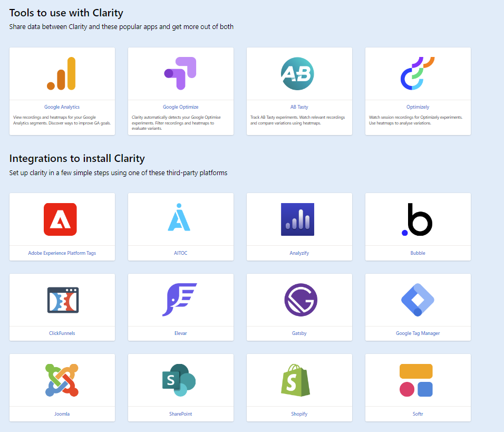Image resolution: width=504 pixels, height=432 pixels.
Task: Click the Softr colored blocks logo
Action: click(x=416, y=380)
